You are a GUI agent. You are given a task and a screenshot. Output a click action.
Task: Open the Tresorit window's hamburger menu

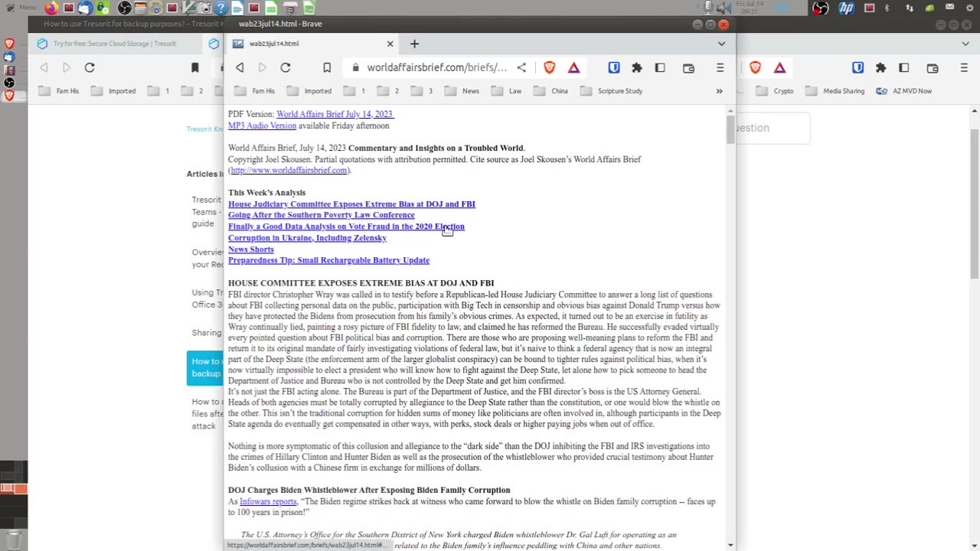point(963,68)
